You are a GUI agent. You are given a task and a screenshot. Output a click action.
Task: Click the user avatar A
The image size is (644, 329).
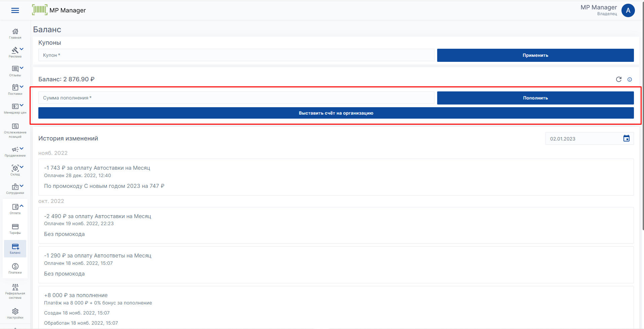[x=628, y=10]
